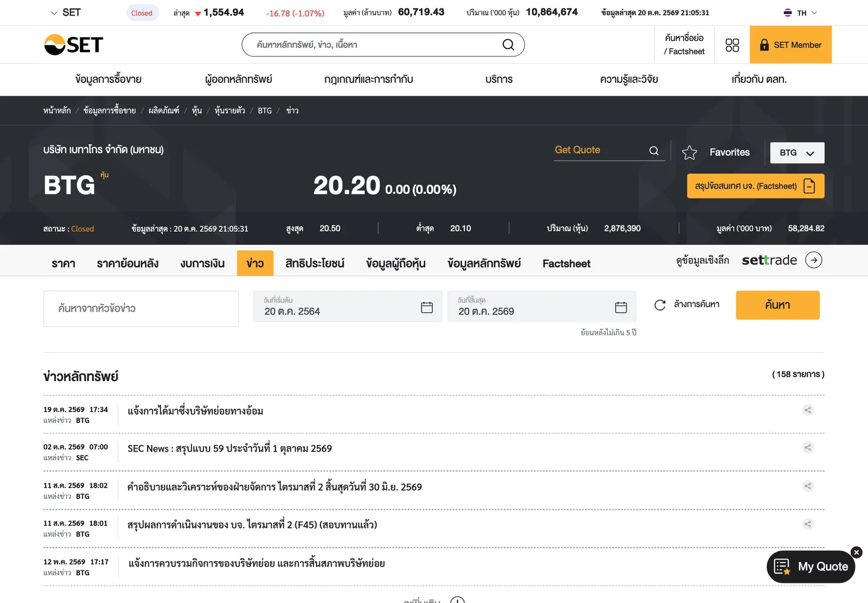Share the SEC News item

pyautogui.click(x=808, y=448)
